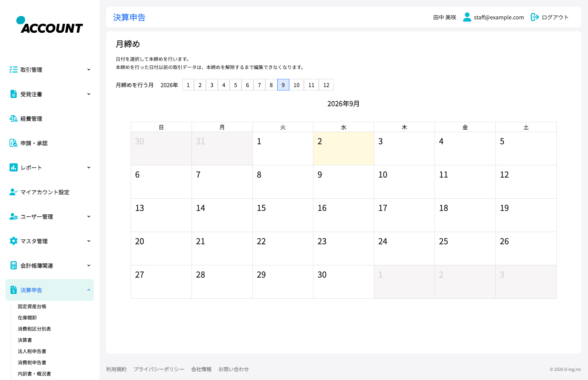This screenshot has height=380, width=588.
Task: Open 消費税区分別表 submenu item
Action: coord(34,329)
